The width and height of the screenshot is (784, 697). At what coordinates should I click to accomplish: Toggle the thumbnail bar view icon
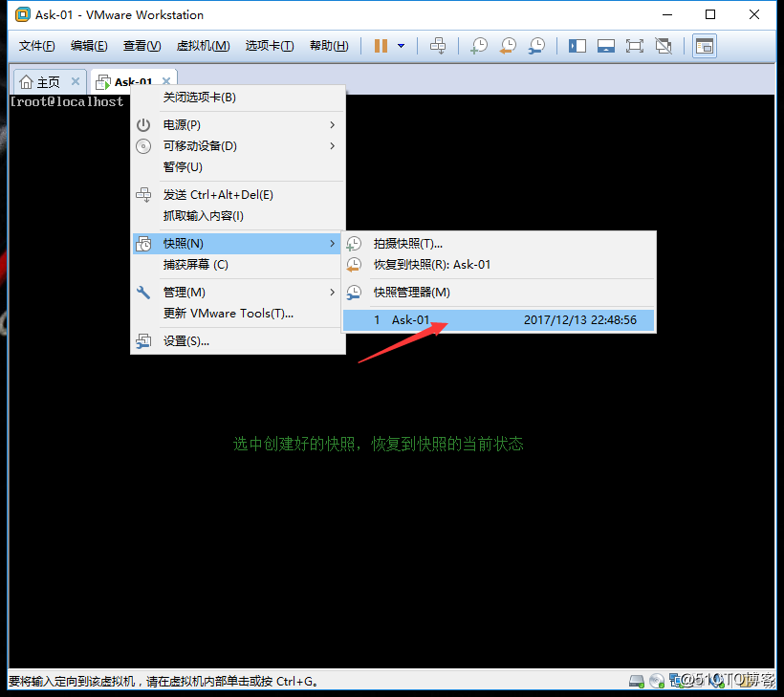pyautogui.click(x=606, y=46)
